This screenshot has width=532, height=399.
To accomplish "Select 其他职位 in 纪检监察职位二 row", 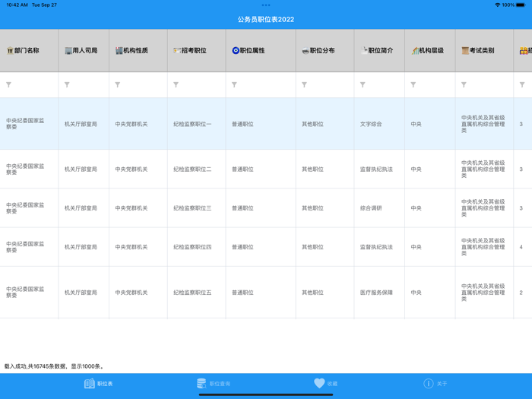I will [x=312, y=169].
